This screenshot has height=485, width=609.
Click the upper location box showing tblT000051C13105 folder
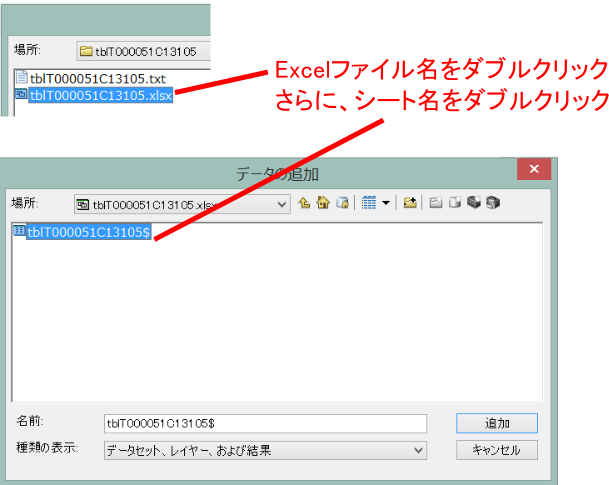143,51
